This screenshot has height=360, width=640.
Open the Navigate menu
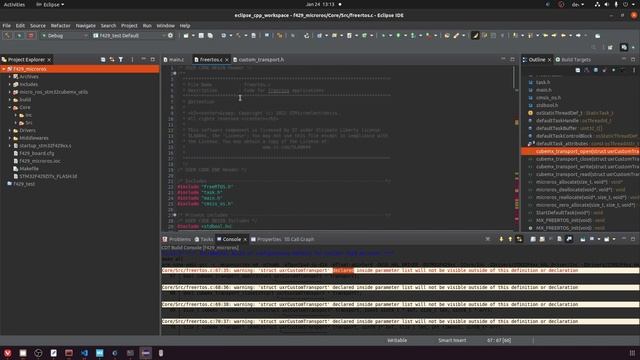[85, 25]
